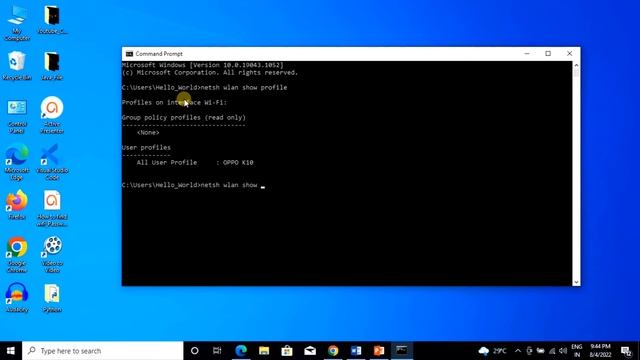640x360 pixels.
Task: Open File Explorer from the taskbar
Action: [264, 351]
